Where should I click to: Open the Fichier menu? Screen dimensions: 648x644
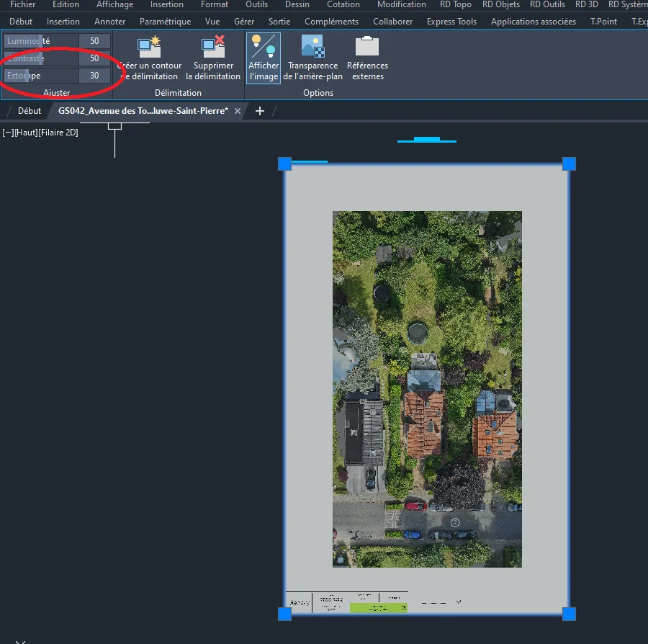23,4
